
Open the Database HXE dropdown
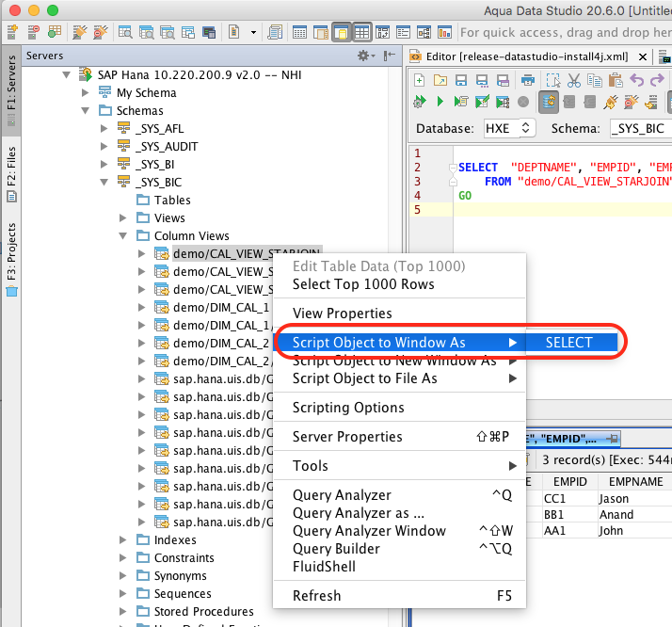tap(509, 129)
